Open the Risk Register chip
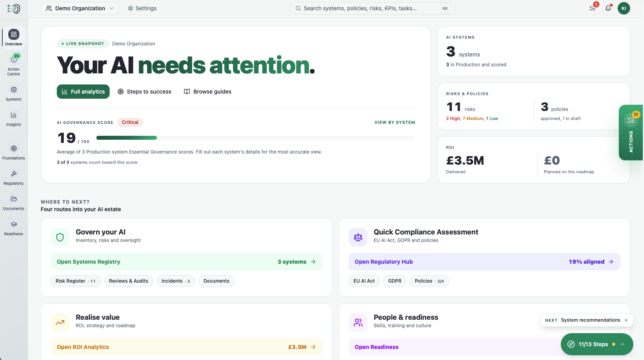The height and width of the screenshot is (360, 644). click(76, 281)
